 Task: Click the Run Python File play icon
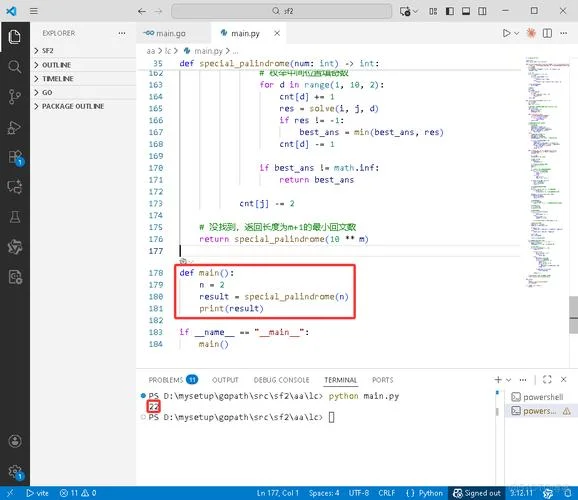point(506,33)
